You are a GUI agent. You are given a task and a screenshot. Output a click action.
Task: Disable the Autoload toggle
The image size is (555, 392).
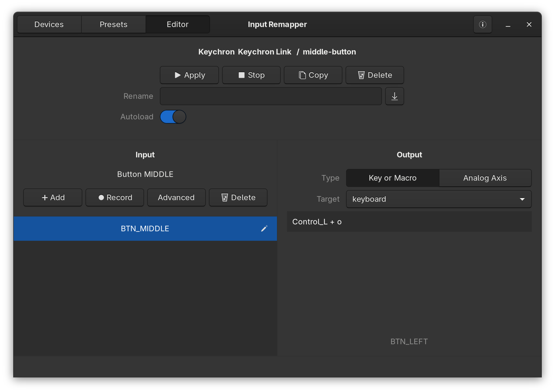pyautogui.click(x=173, y=117)
